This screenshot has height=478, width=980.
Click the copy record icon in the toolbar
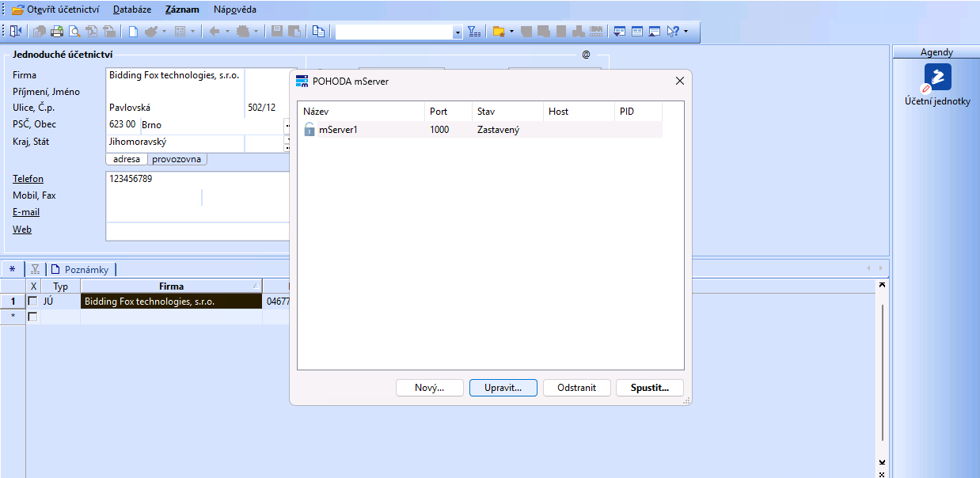[x=318, y=32]
